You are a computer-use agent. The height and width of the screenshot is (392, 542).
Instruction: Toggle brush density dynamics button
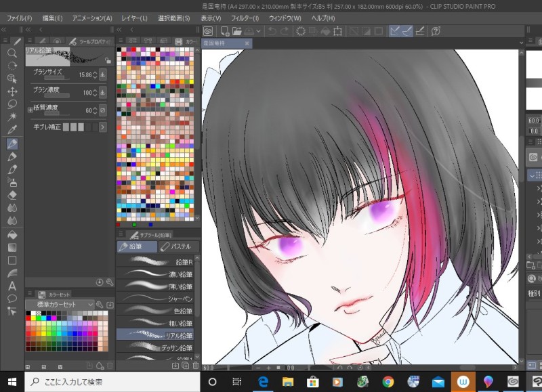pyautogui.click(x=103, y=92)
